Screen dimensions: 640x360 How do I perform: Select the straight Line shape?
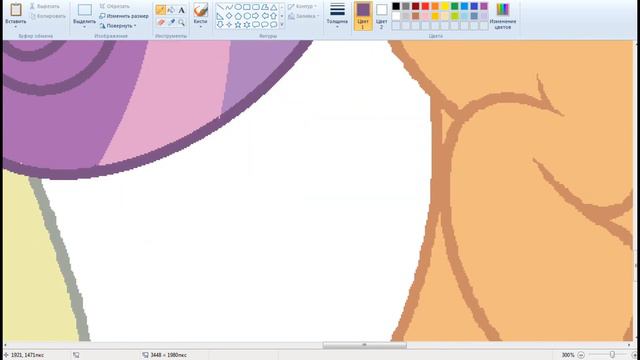coord(220,7)
